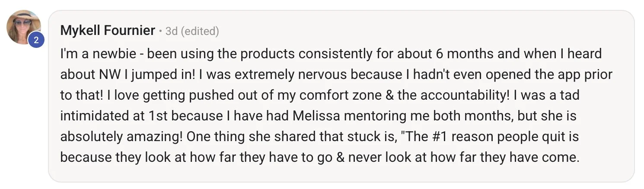
Task: Click the level 2 badge on avatar
Action: (x=36, y=40)
